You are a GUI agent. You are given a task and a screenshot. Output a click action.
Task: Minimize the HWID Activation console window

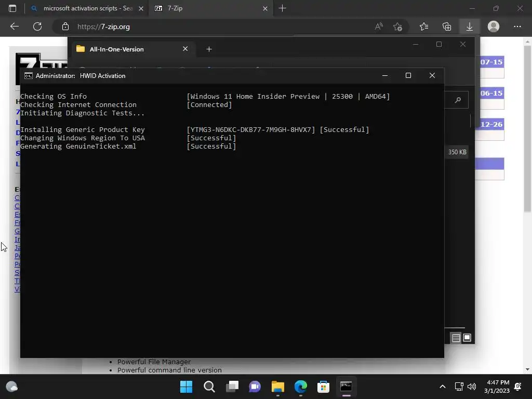tap(385, 75)
